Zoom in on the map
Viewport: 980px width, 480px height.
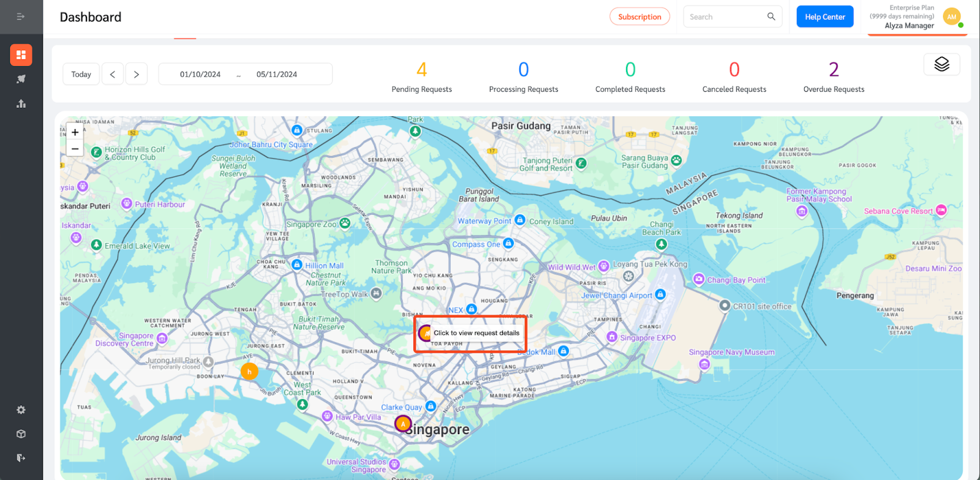point(75,132)
